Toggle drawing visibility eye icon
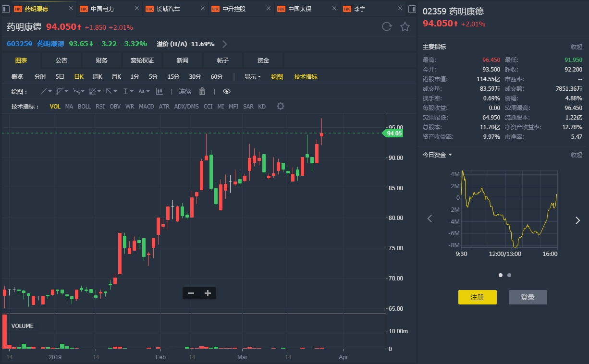The height and width of the screenshot is (364, 589). click(227, 91)
